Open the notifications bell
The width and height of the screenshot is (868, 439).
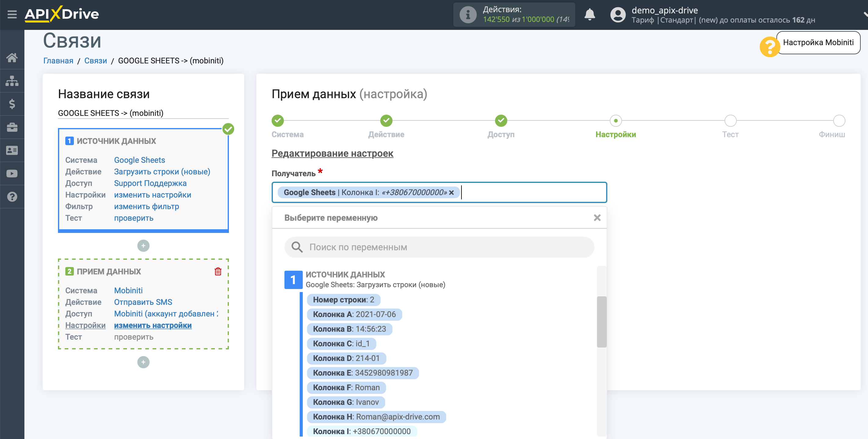pyautogui.click(x=589, y=14)
